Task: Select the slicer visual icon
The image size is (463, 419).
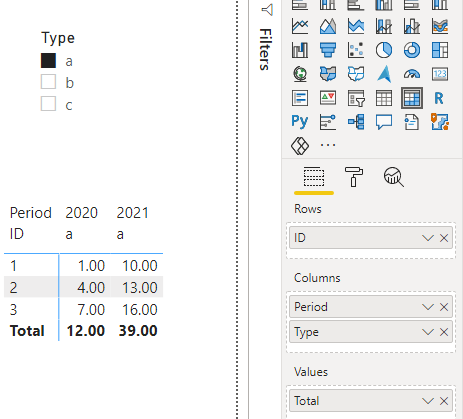Action: 356,98
